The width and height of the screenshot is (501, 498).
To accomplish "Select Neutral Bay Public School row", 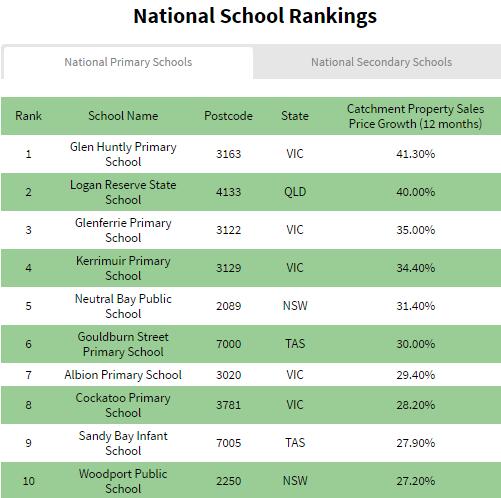I will tap(251, 306).
